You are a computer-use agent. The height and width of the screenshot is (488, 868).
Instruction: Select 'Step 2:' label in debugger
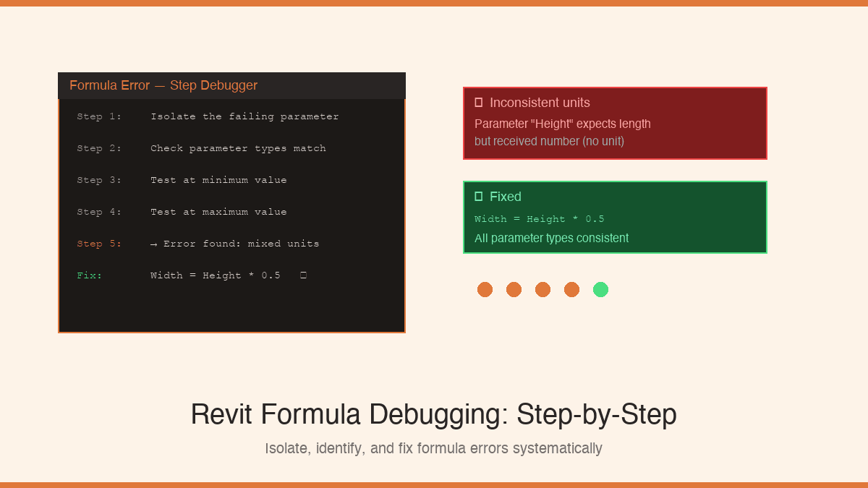click(x=100, y=148)
